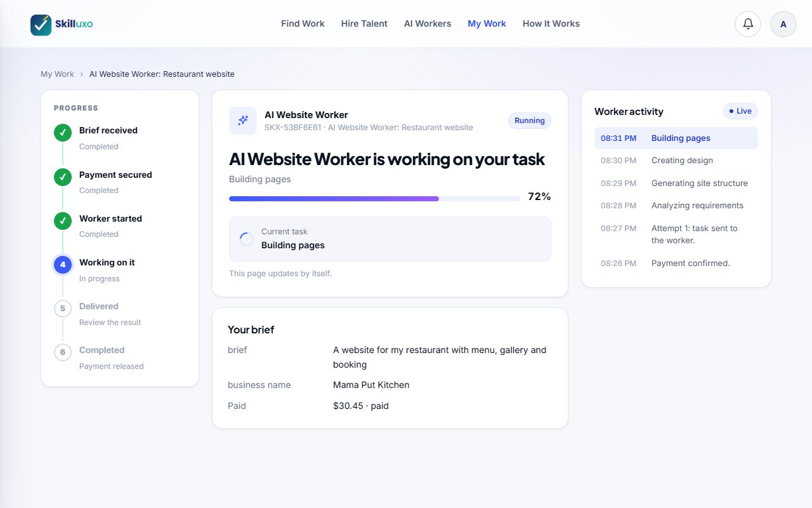This screenshot has height=508, width=812.
Task: Click the main heading about working on task
Action: (x=387, y=159)
